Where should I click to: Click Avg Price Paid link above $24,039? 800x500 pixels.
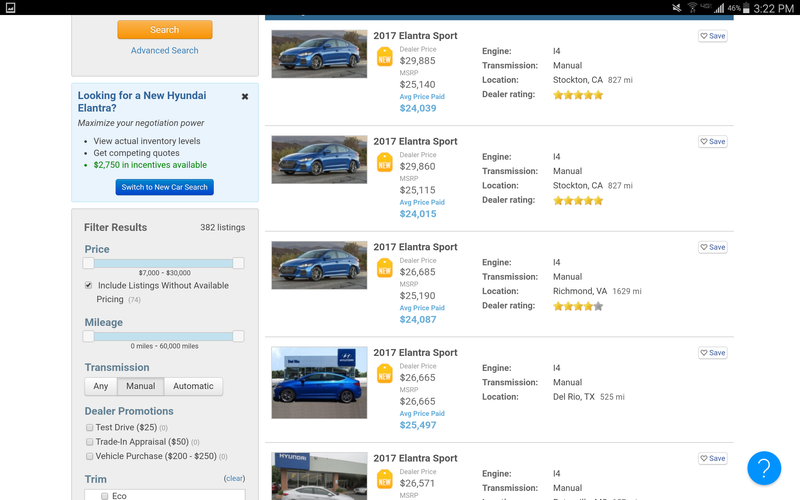422,96
